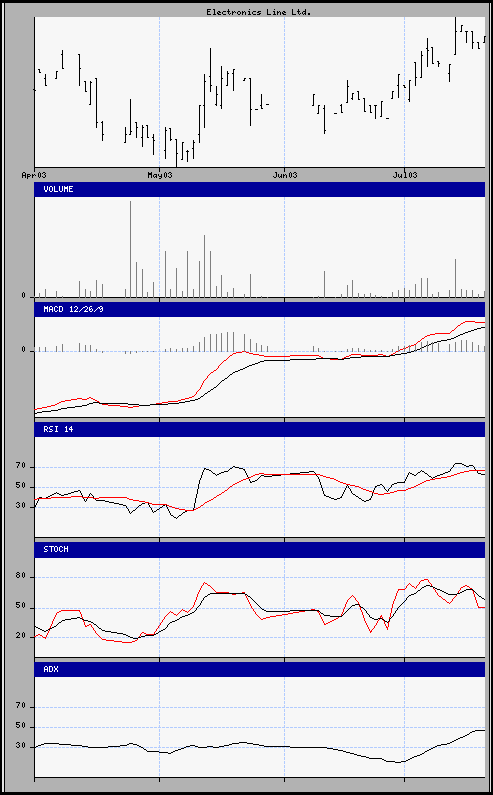Click the RSI 14 panel header
Image resolution: width=493 pixels, height=795 pixels.
click(x=260, y=429)
